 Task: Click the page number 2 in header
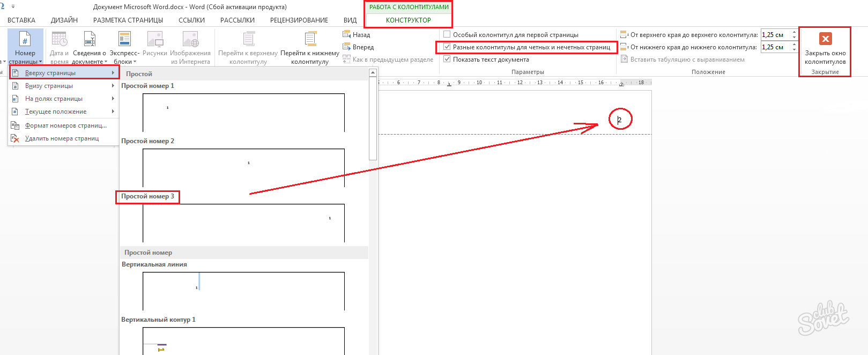619,120
